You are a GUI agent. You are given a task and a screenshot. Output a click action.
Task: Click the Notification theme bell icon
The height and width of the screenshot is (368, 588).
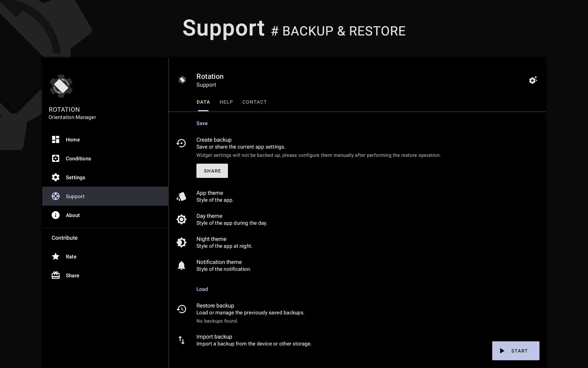[x=181, y=265]
